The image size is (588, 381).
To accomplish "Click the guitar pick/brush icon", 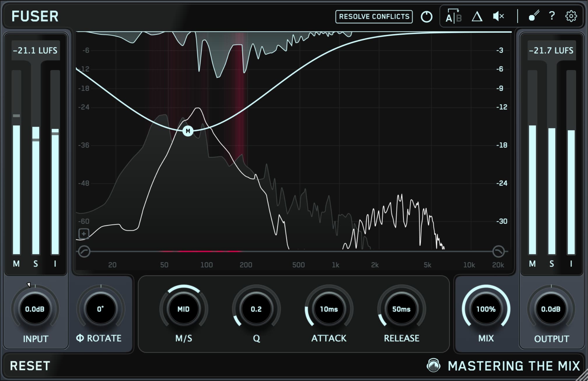I will pyautogui.click(x=534, y=16).
